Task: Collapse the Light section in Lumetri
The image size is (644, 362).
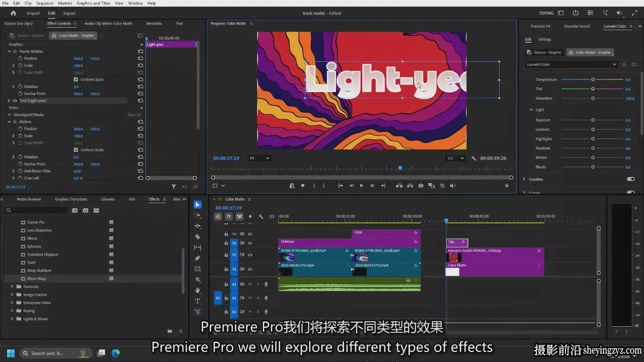Action: (x=531, y=110)
